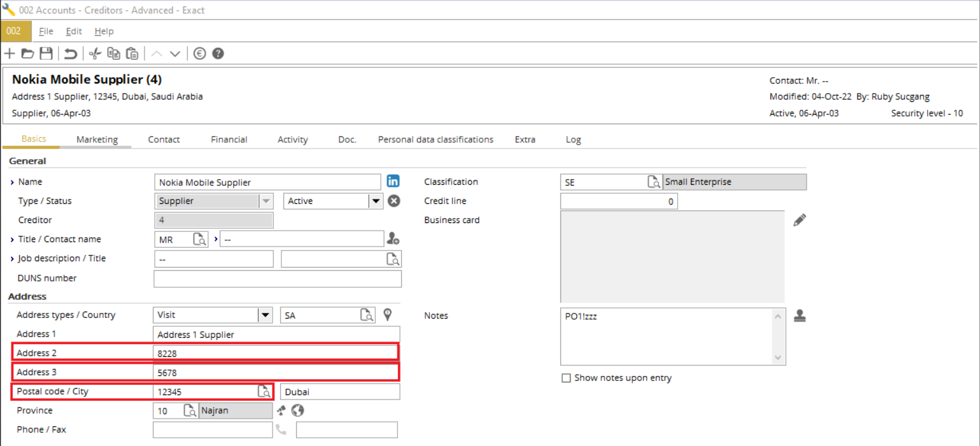Open the File menu
This screenshot has height=446, width=980.
point(46,31)
